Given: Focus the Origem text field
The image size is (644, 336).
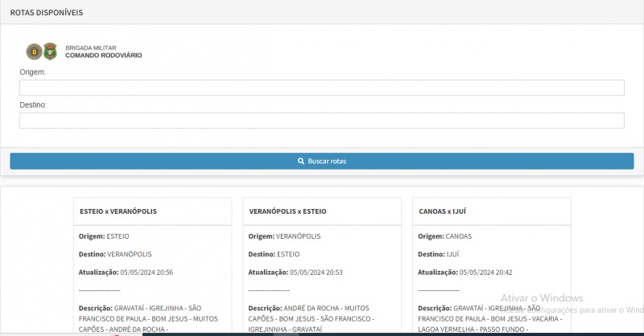Looking at the screenshot, I should [321, 88].
